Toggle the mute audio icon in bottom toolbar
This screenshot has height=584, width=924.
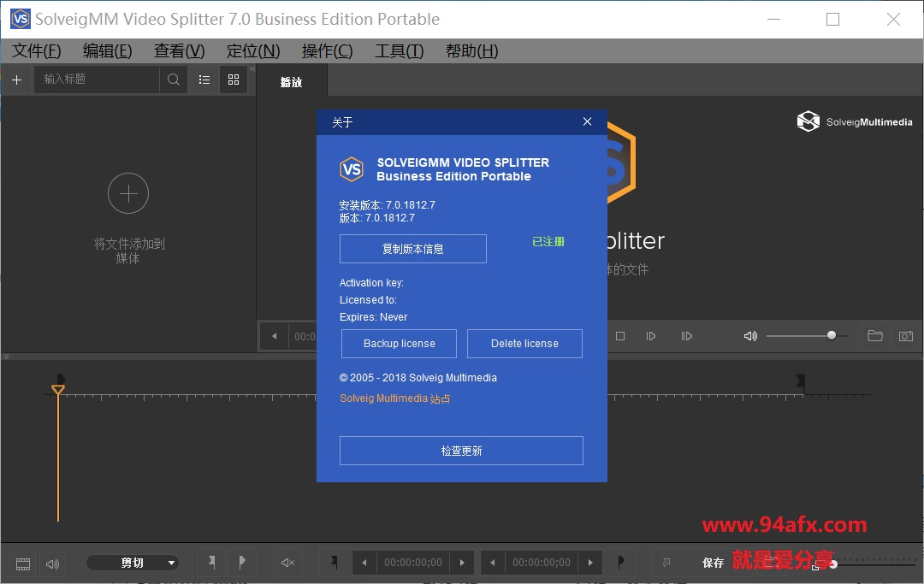[287, 563]
